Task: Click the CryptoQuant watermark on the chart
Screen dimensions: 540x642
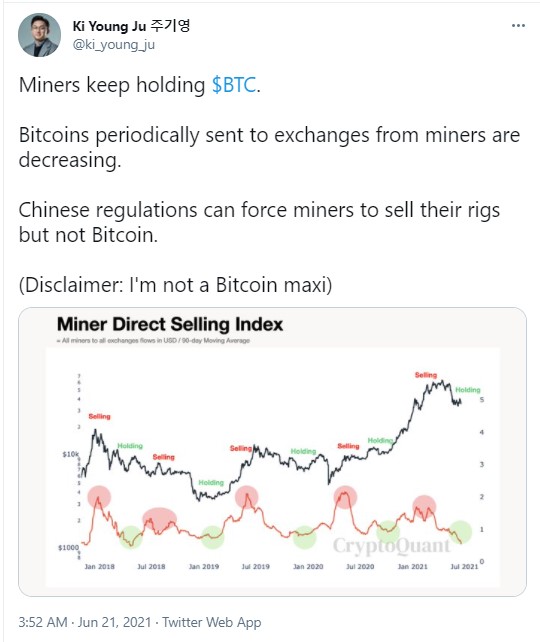Action: click(x=391, y=545)
